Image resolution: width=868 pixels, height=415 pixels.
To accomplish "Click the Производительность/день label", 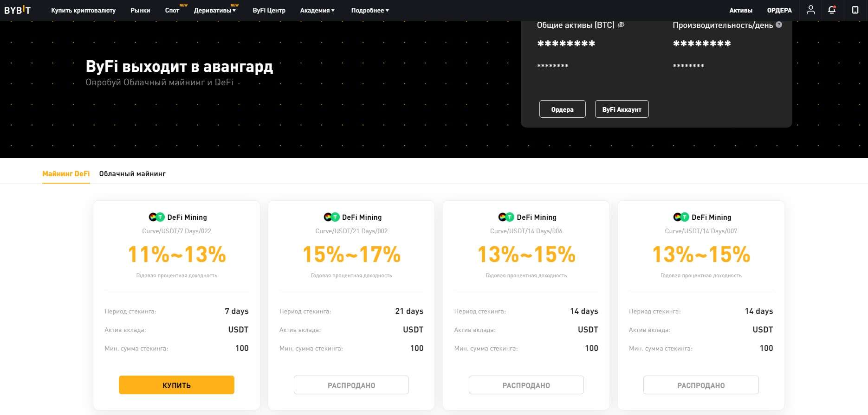I will (x=723, y=25).
